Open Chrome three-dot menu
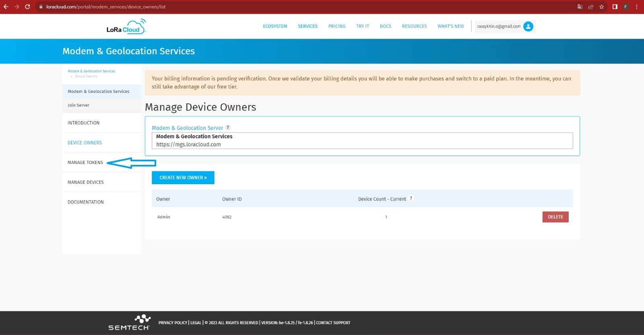644x335 pixels. (637, 7)
